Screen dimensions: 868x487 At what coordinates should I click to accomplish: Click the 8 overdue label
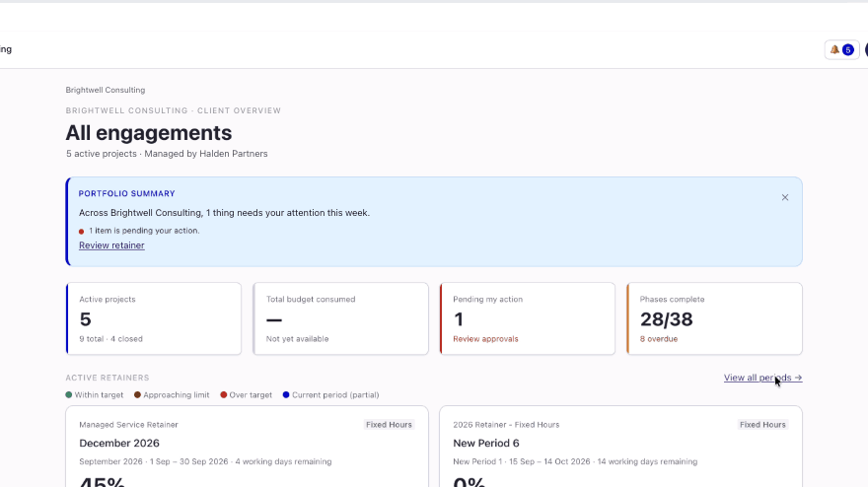[659, 339]
